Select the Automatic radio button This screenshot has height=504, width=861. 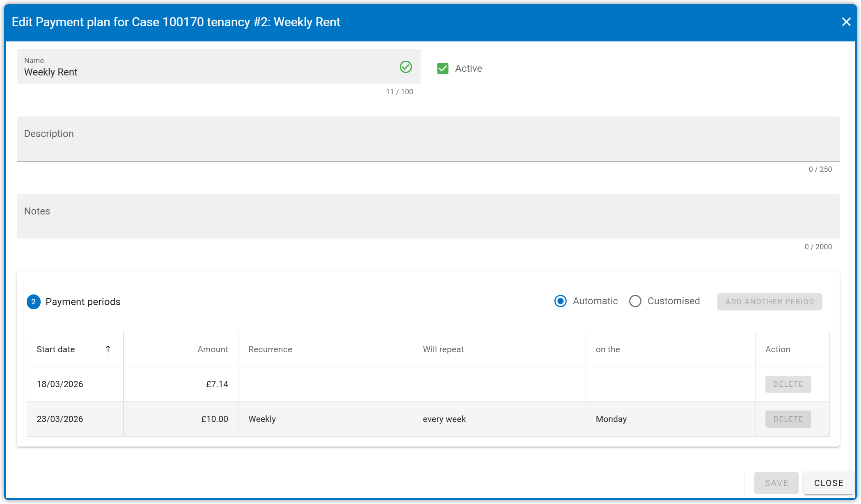coord(561,301)
